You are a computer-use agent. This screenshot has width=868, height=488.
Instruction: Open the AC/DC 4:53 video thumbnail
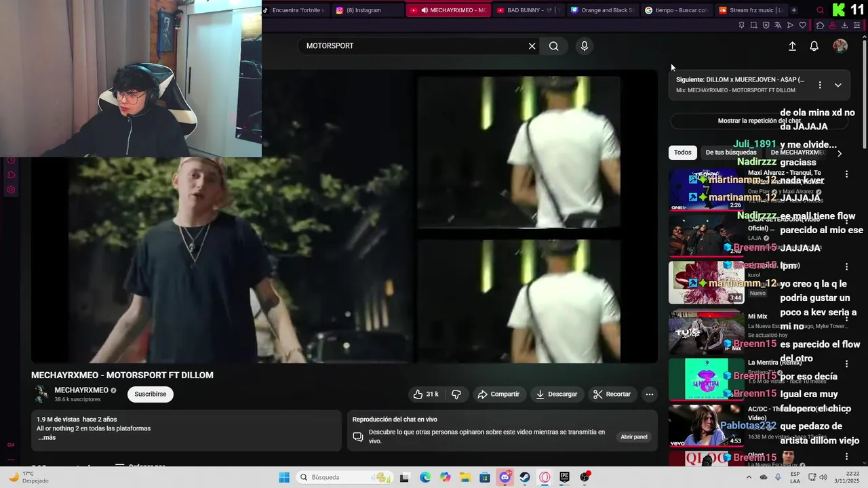tap(707, 425)
